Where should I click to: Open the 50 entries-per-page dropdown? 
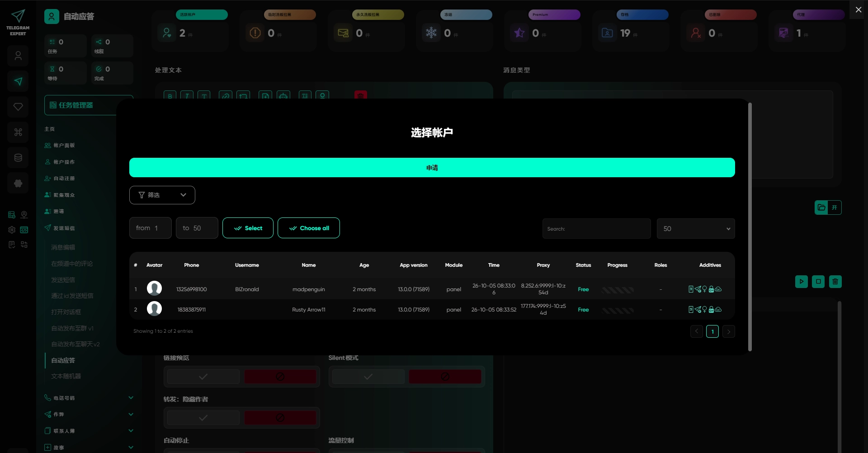click(696, 229)
